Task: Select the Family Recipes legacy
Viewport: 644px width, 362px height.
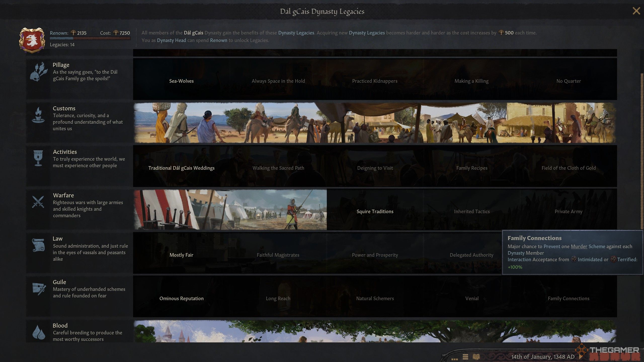Action: tap(472, 168)
